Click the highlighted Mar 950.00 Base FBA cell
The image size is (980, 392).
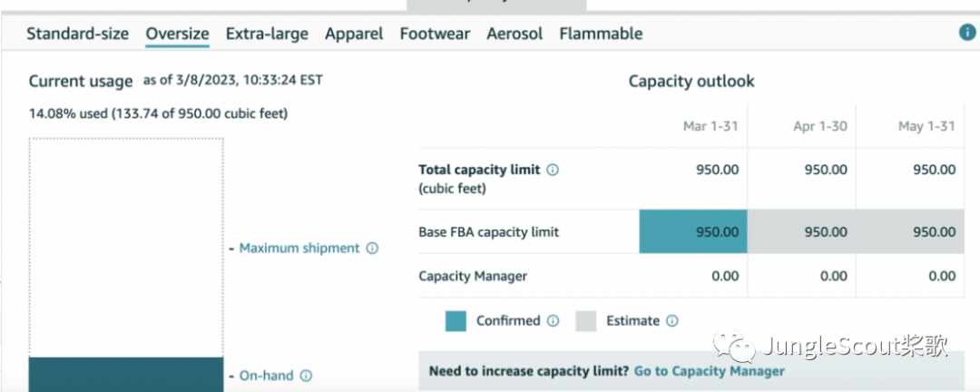(x=693, y=231)
